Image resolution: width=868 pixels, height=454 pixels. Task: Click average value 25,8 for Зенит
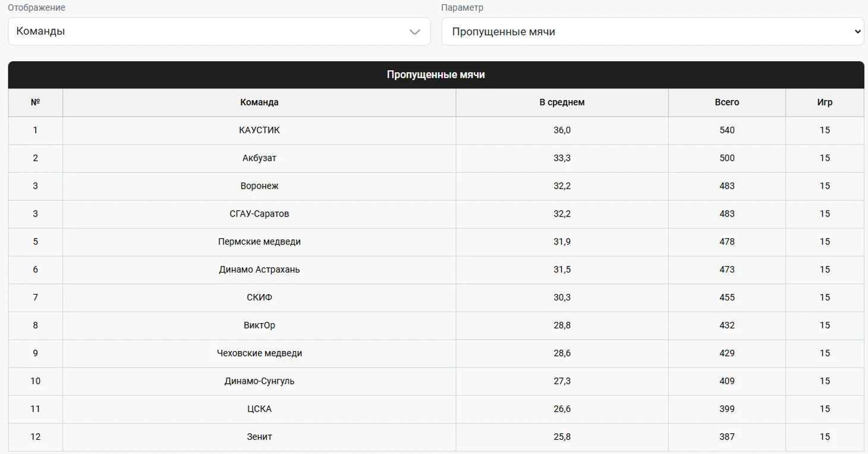point(562,437)
